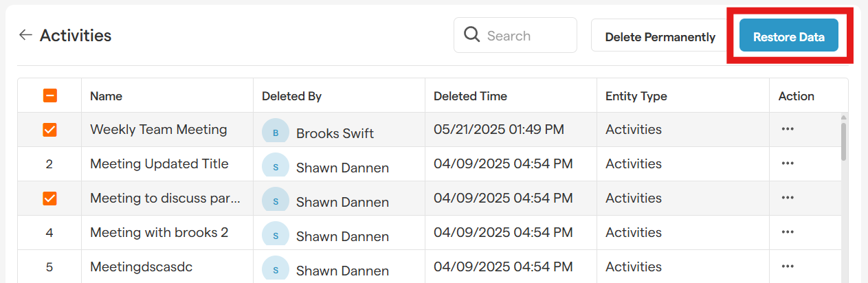Click the back arrow beside Activities
The image size is (868, 283).
(25, 35)
